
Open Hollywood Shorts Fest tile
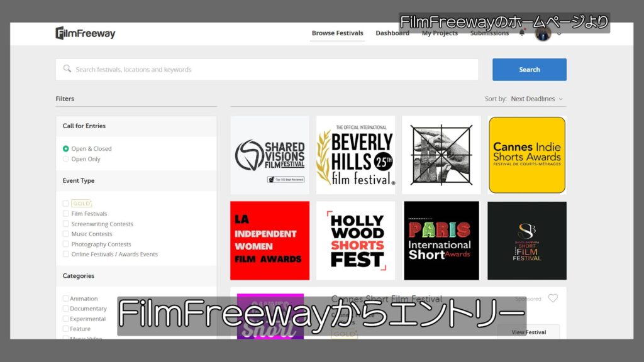355,240
